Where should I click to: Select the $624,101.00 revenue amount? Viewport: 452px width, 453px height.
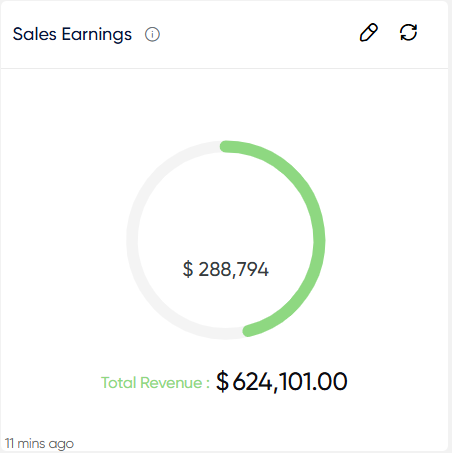(x=282, y=382)
